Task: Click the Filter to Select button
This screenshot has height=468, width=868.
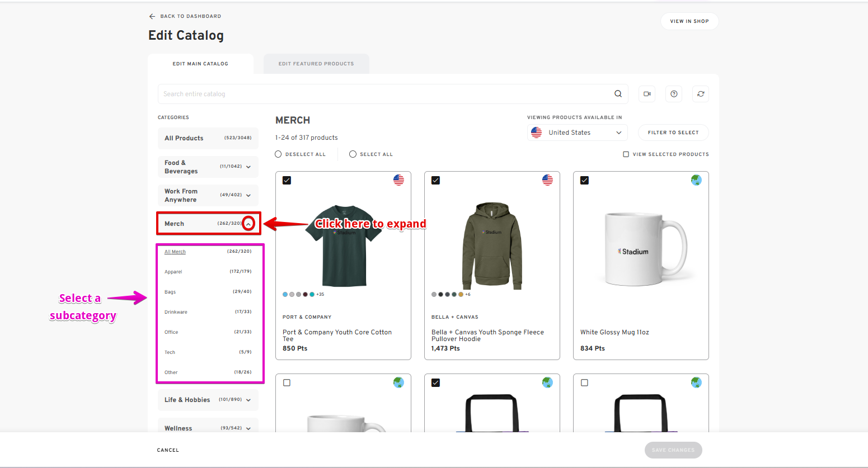Action: pyautogui.click(x=673, y=133)
